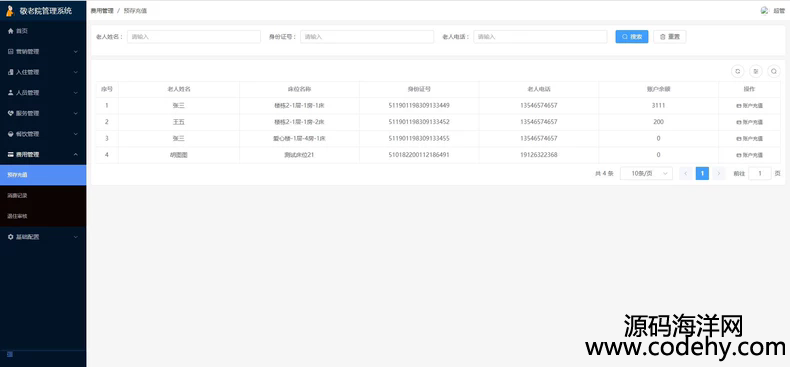Select the 预存充值 submenu item
The width and height of the screenshot is (790, 367).
click(43, 175)
